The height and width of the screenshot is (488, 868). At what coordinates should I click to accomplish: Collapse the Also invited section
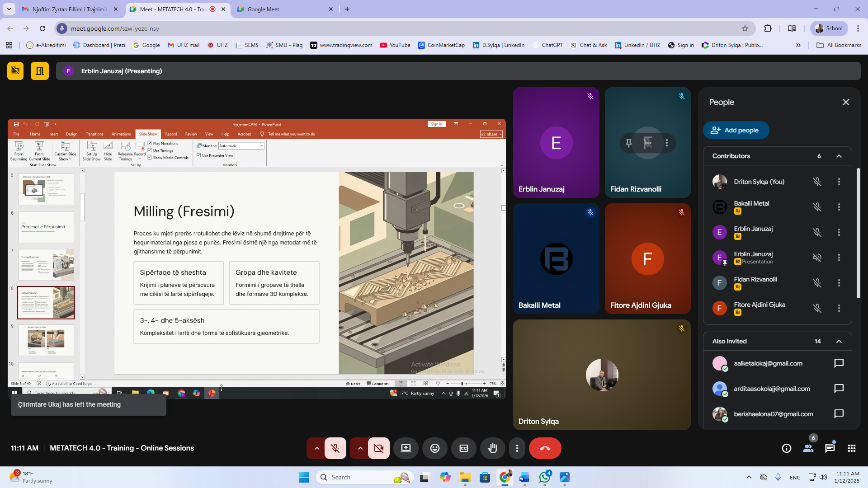click(839, 341)
